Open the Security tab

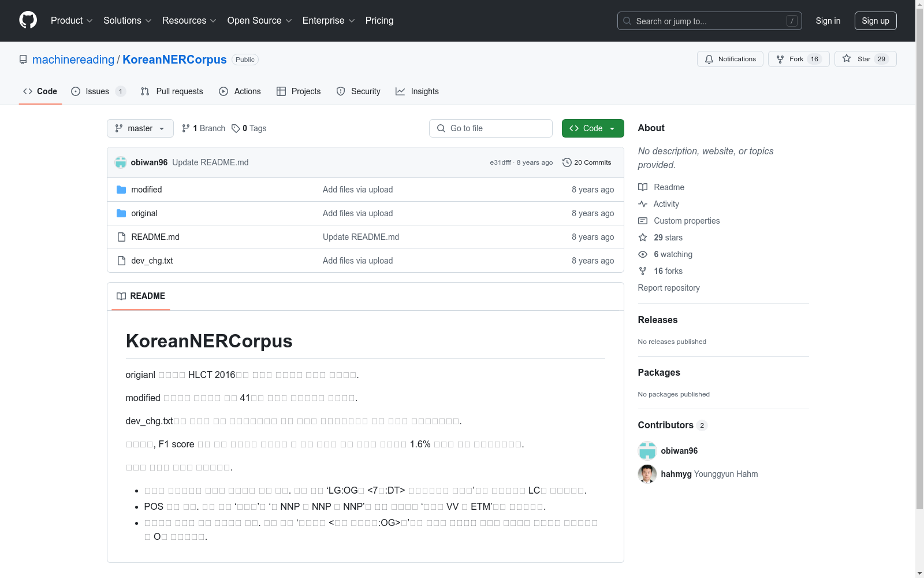(x=359, y=91)
